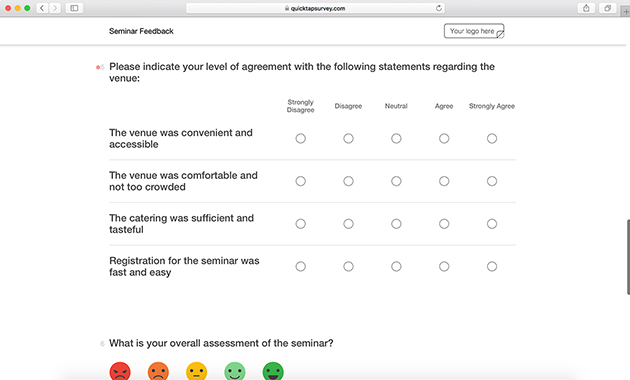Open the Share icon in toolbar

(x=586, y=8)
